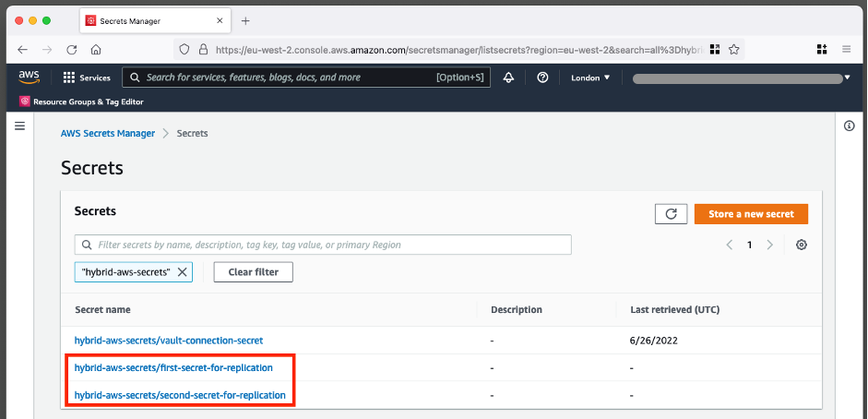Click the AWS logo home icon
This screenshot has width=868, height=419.
click(x=29, y=78)
